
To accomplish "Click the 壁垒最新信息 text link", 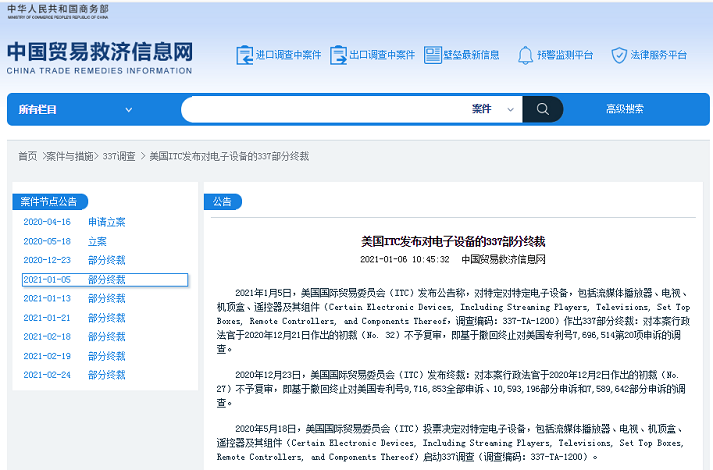I will click(471, 55).
